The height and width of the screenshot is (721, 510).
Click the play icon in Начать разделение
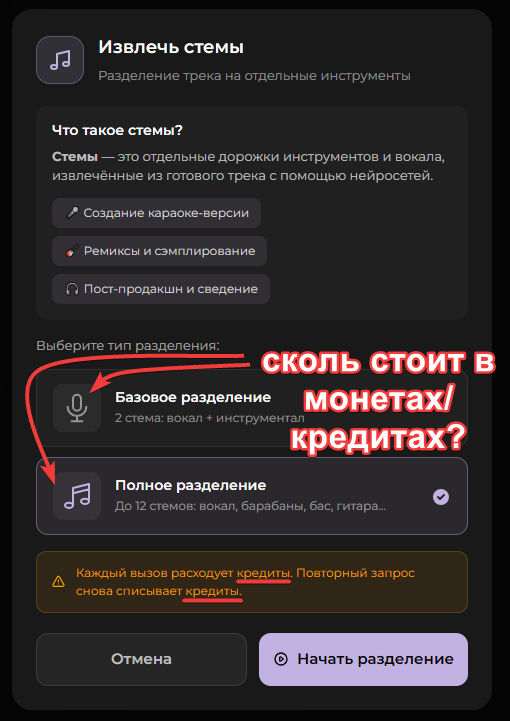click(281, 659)
